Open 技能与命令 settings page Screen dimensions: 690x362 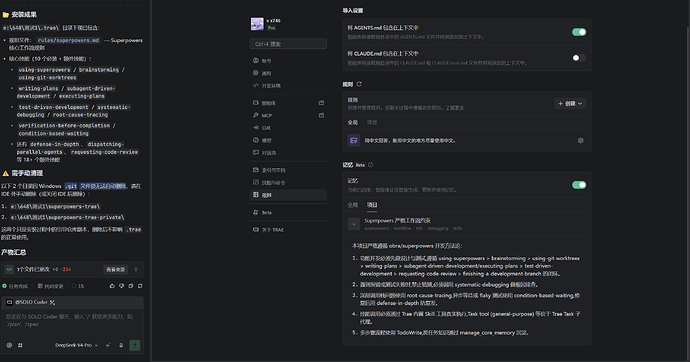288,182
